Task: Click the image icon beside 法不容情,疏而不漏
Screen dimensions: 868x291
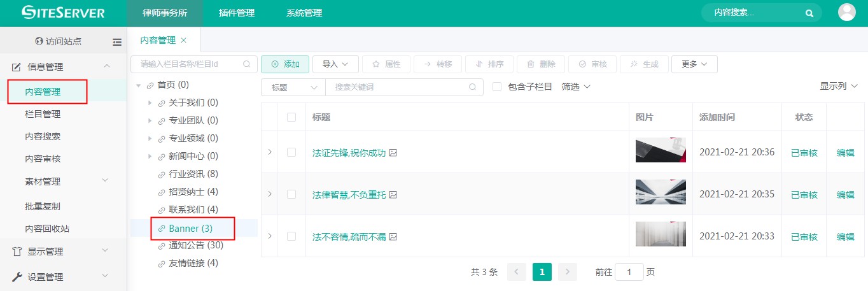Action: (393, 236)
